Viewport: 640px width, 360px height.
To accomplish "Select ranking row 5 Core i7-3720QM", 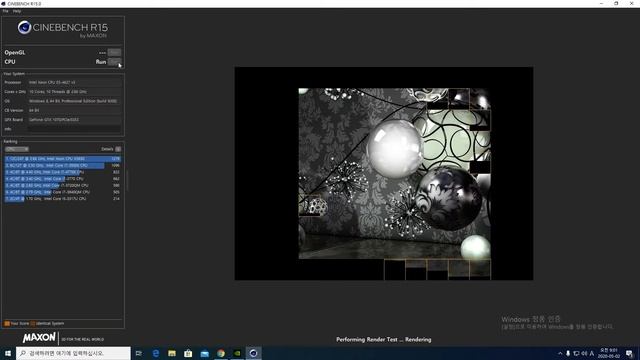I will [63, 185].
